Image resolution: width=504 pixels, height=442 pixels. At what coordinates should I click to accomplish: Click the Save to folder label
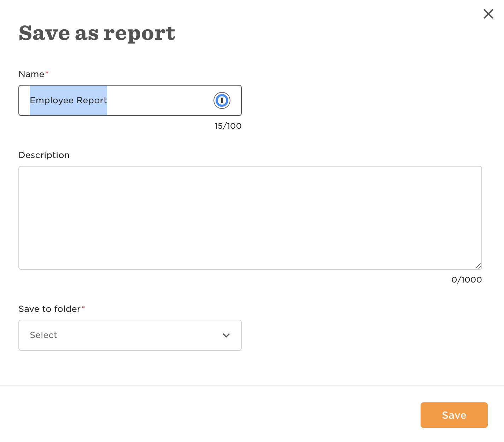(x=49, y=309)
